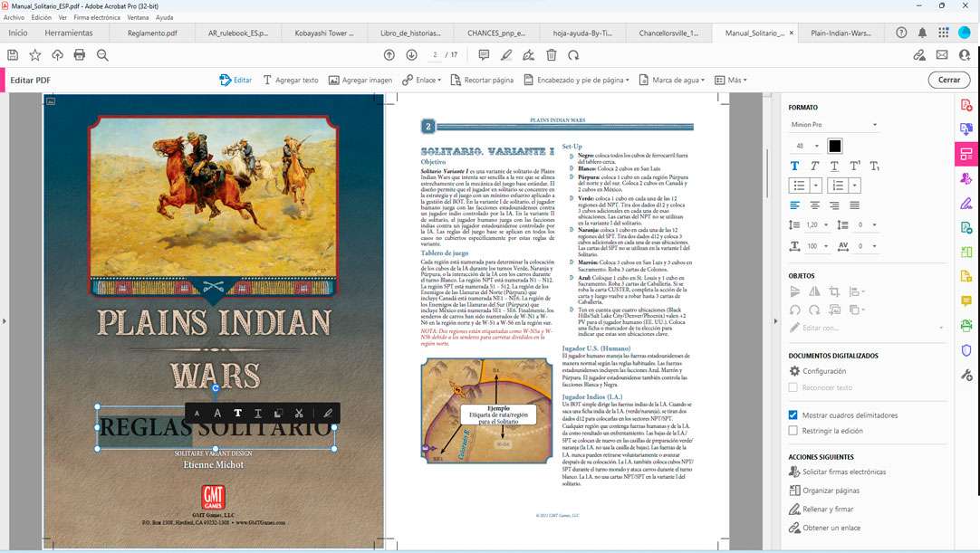Mark the file with the star icon
Image resolution: width=980 pixels, height=553 pixels.
point(35,55)
